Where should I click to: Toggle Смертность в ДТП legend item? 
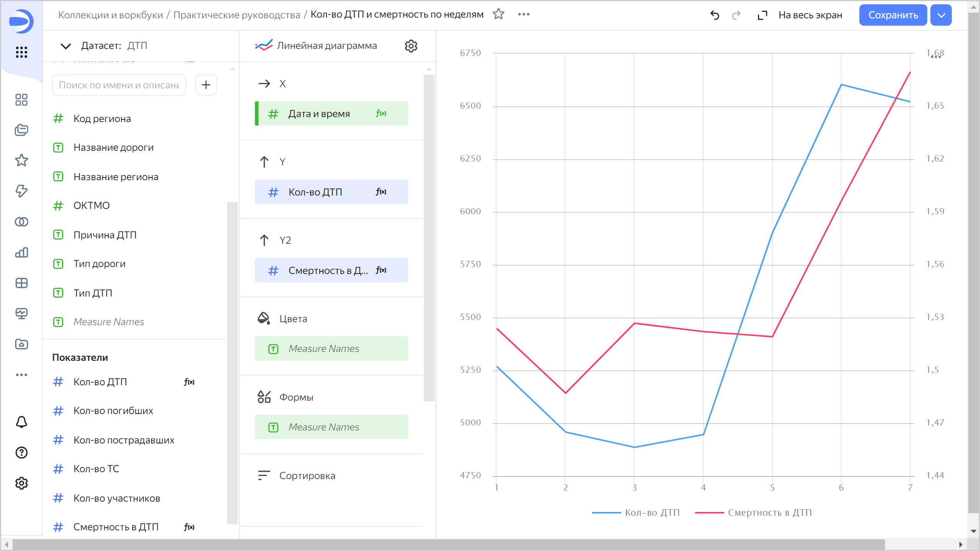click(769, 512)
